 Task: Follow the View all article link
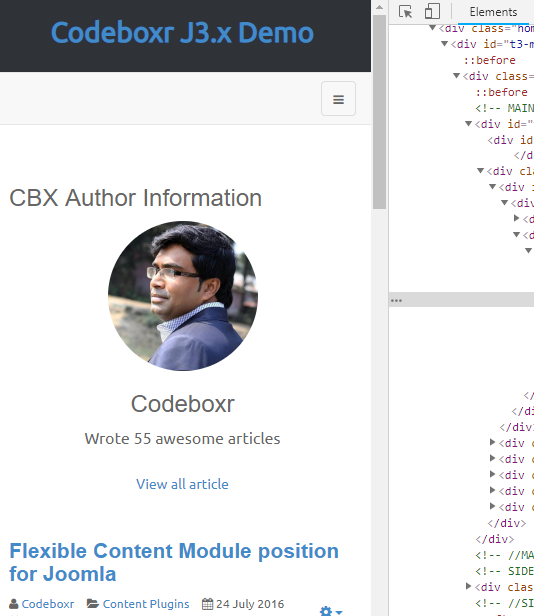[x=182, y=484]
